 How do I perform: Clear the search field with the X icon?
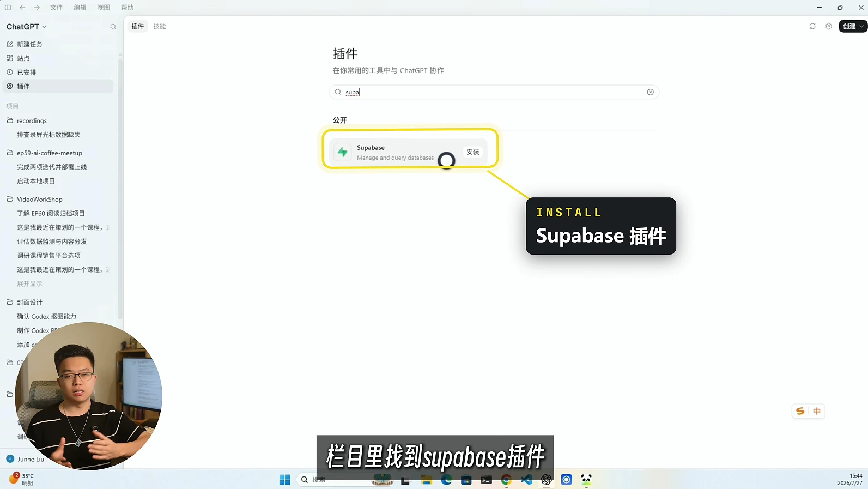[650, 92]
